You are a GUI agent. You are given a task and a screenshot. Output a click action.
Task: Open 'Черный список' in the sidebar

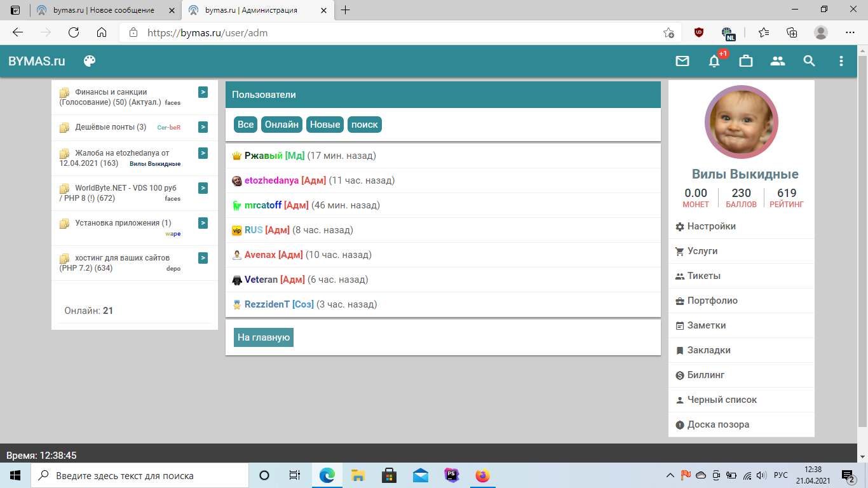722,400
